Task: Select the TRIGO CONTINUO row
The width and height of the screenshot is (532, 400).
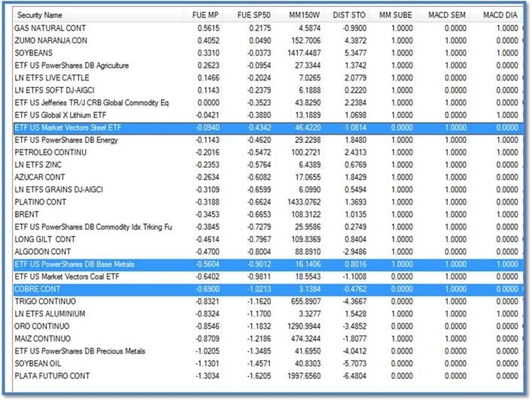Action: click(268, 302)
